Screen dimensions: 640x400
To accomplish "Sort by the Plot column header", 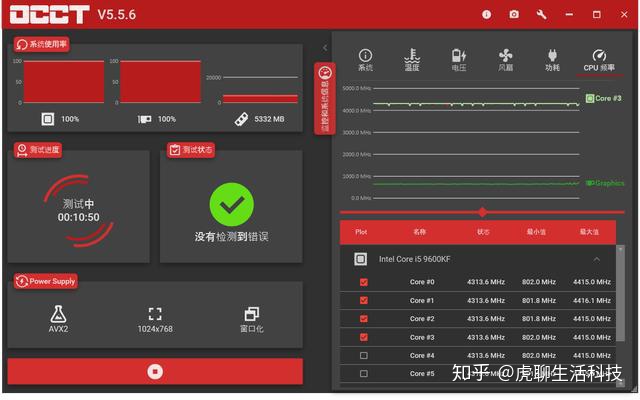I will coord(361,232).
